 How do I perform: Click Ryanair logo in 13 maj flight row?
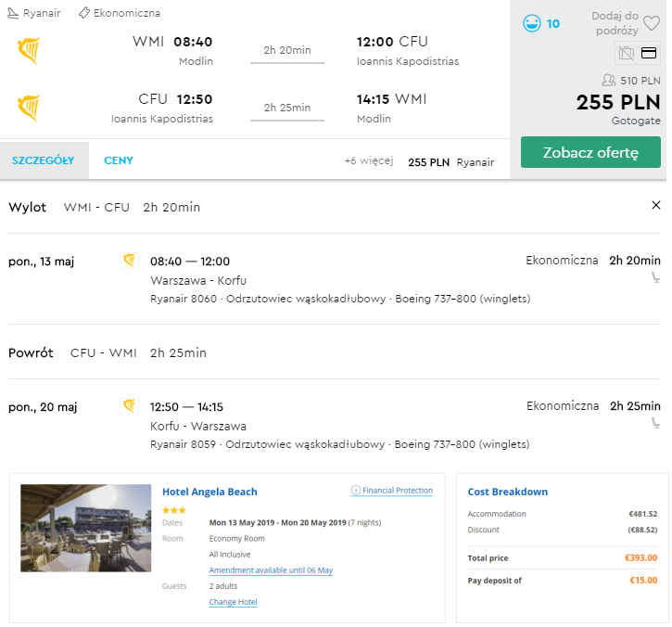tap(129, 261)
